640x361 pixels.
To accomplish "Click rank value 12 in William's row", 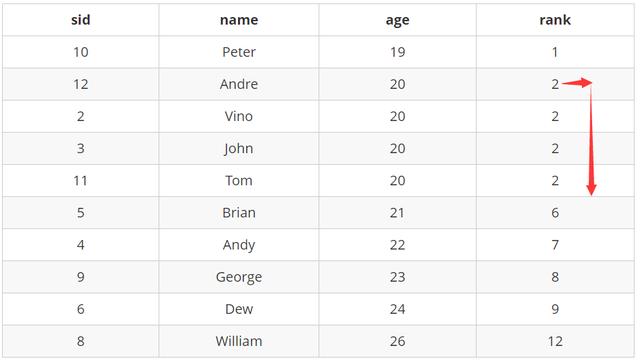I will coord(555,341).
